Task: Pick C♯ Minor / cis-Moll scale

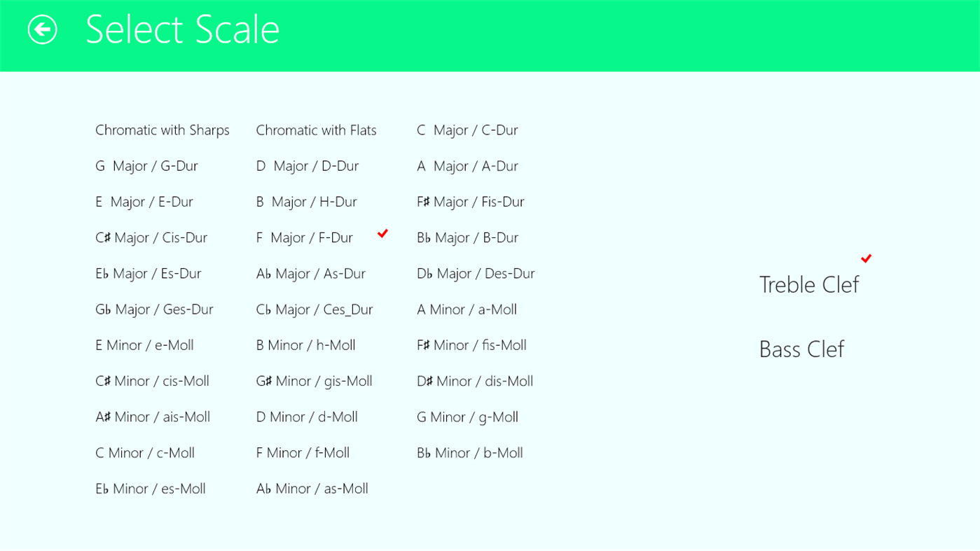Action: 152,382
